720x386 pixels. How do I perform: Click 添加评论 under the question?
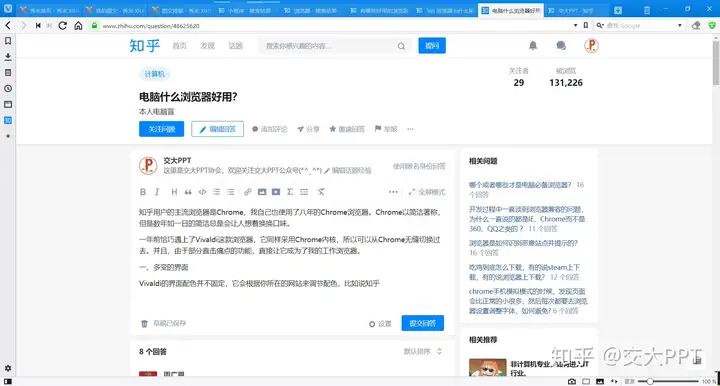270,129
